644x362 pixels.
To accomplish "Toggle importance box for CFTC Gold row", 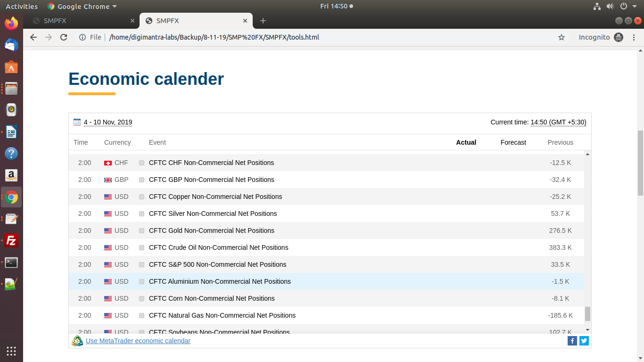I will point(141,230).
